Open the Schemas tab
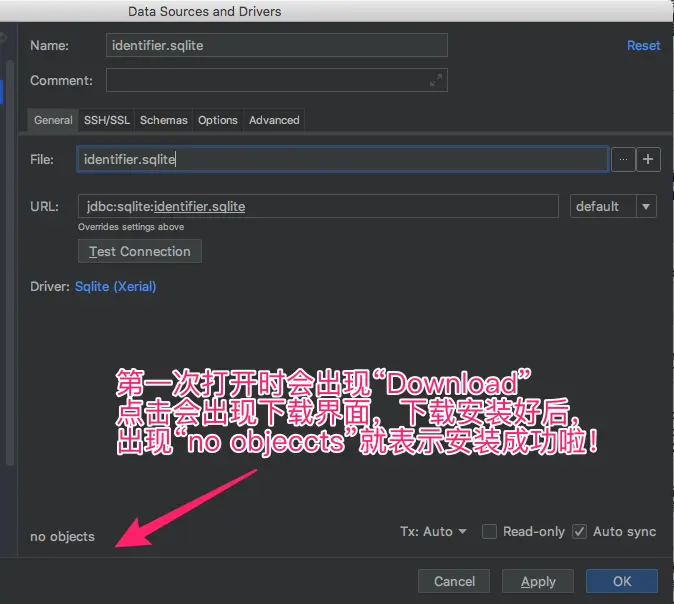674x604 pixels. click(164, 120)
